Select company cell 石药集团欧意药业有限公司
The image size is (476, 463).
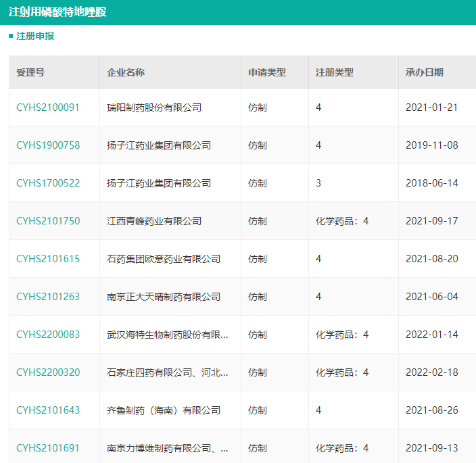pyautogui.click(x=164, y=259)
